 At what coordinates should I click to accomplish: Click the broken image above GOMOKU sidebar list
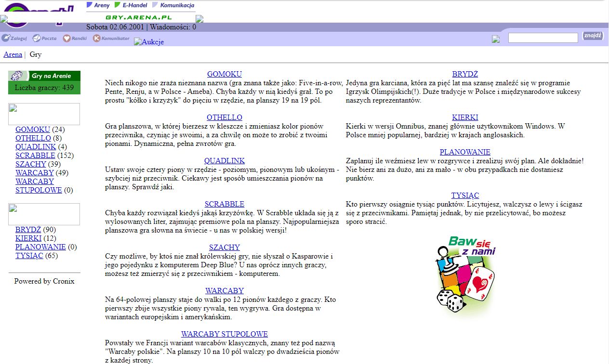[44, 114]
